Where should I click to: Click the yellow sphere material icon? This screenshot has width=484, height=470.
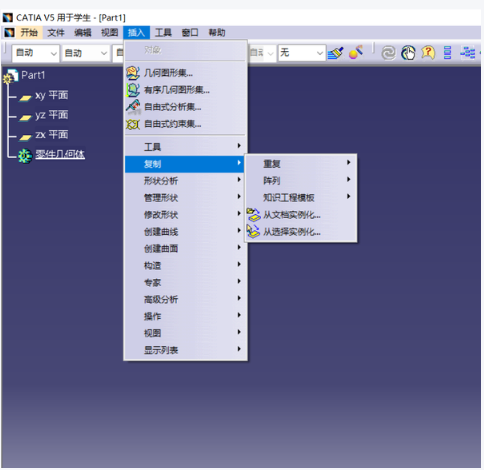pyautogui.click(x=355, y=53)
